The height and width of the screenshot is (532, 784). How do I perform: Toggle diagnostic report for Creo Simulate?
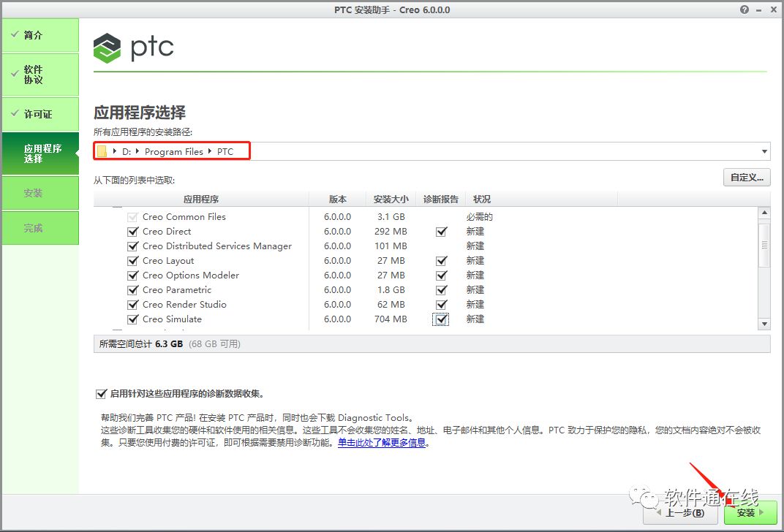[x=441, y=319]
